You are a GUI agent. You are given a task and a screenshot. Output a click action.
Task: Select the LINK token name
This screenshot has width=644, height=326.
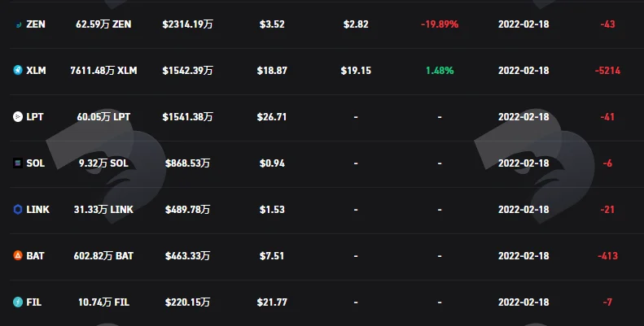(37, 210)
